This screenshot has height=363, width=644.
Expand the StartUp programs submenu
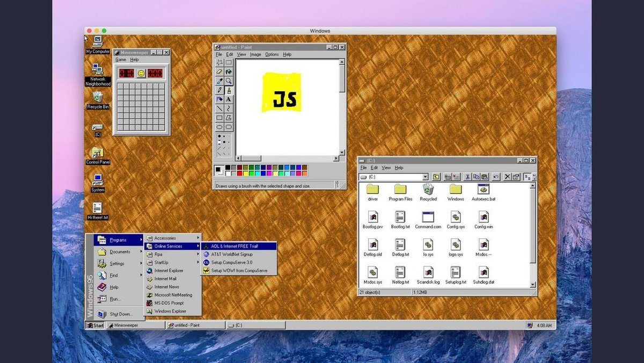point(172,262)
